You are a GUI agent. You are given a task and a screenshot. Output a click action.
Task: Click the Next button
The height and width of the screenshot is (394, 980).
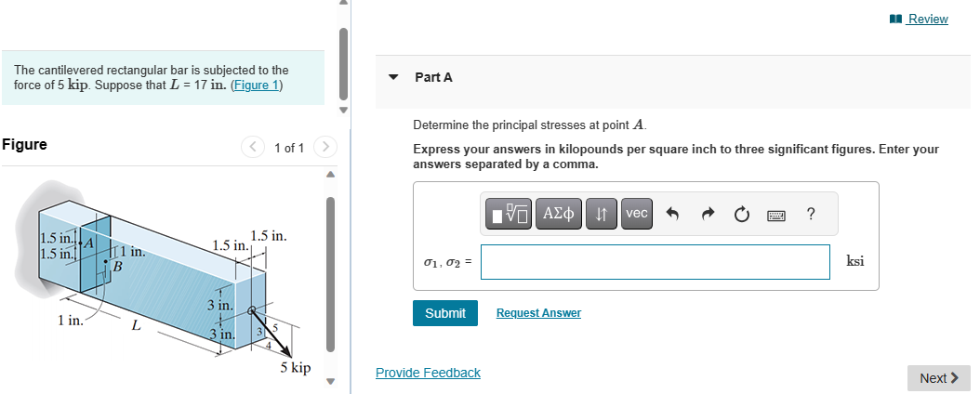tap(938, 377)
